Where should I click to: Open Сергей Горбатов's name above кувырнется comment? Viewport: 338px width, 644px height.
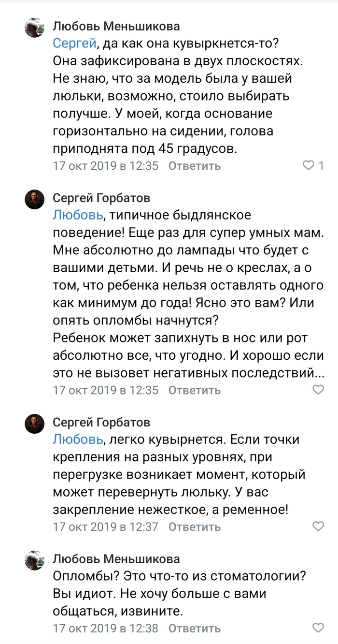pos(101,422)
